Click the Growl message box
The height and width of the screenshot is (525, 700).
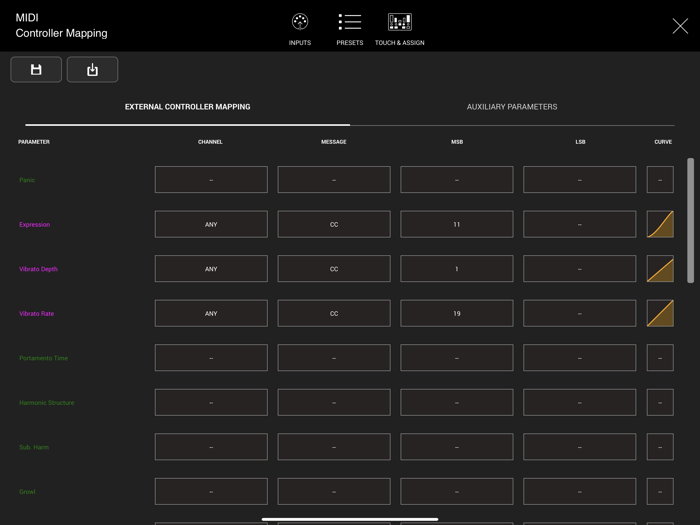[334, 491]
